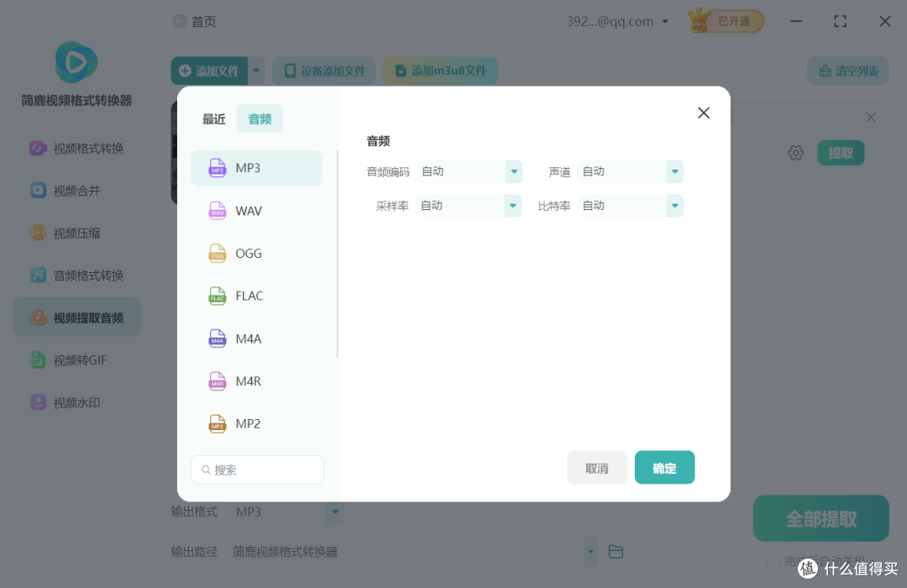Screen dimensions: 907x588
Task: Click the app logo icon
Action: 76,62
